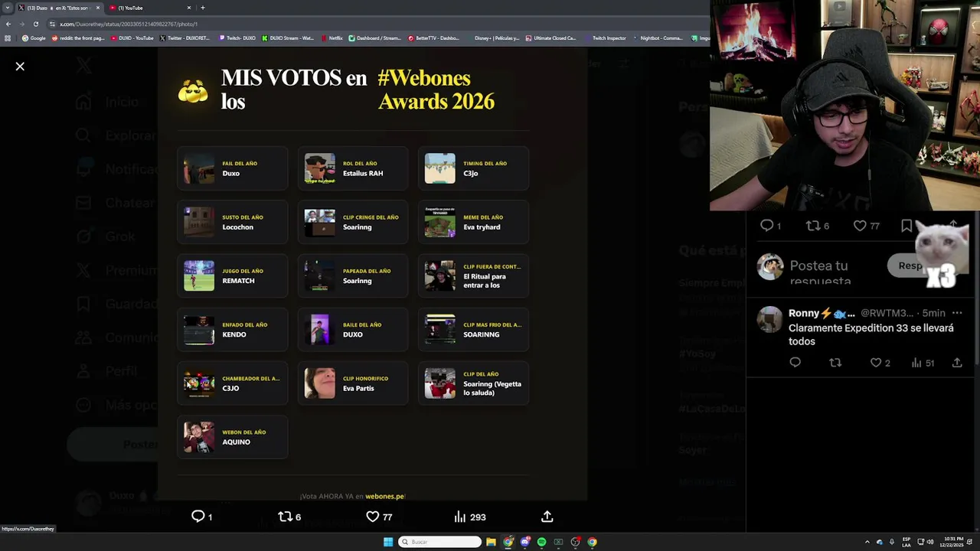
Task: Click the Meme del Año Eva tryhard card
Action: pyautogui.click(x=473, y=222)
